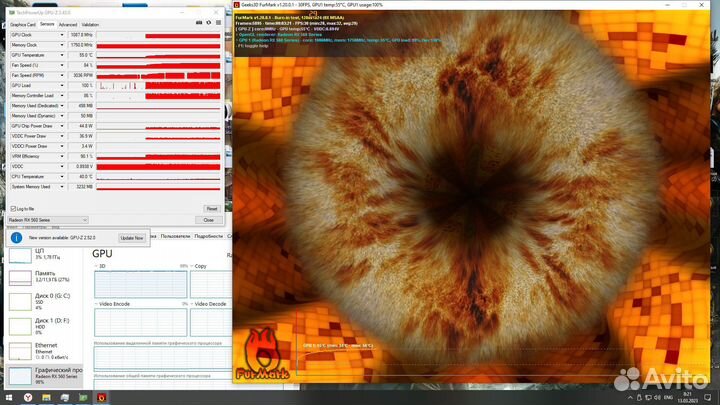
Task: Open the Copy engine graph dropdown
Action: (192, 266)
